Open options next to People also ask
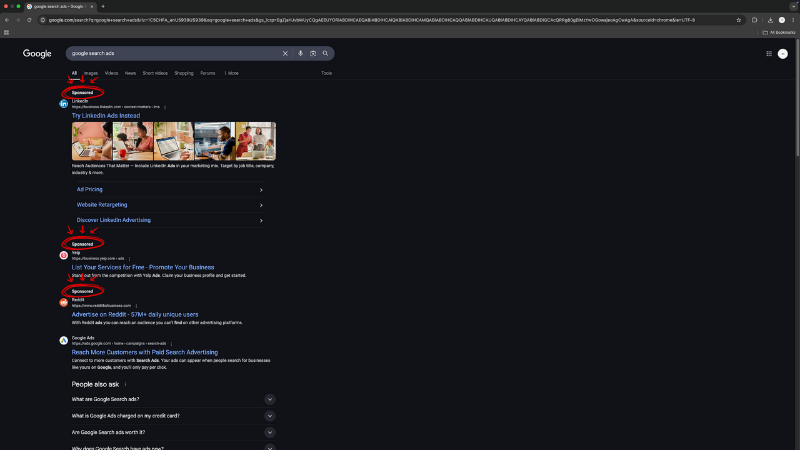 pos(126,384)
